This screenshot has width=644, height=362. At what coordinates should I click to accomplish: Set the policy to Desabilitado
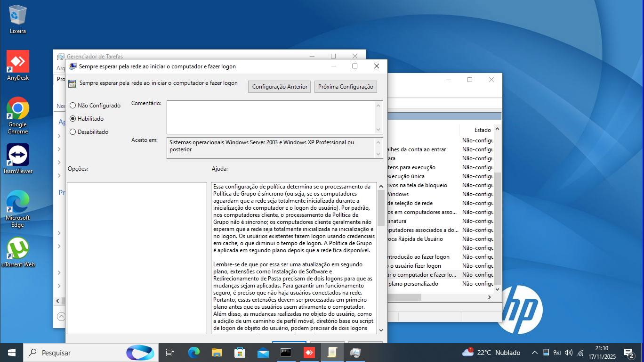(x=73, y=132)
